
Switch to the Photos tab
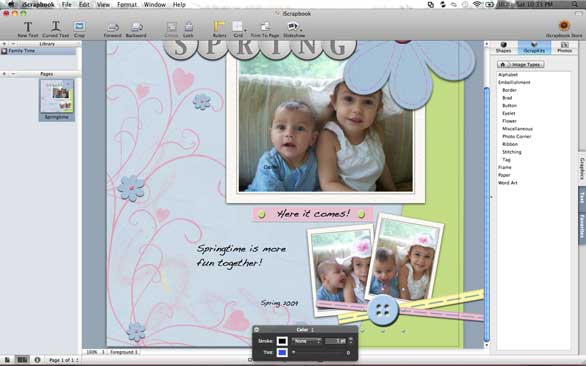pos(565,47)
